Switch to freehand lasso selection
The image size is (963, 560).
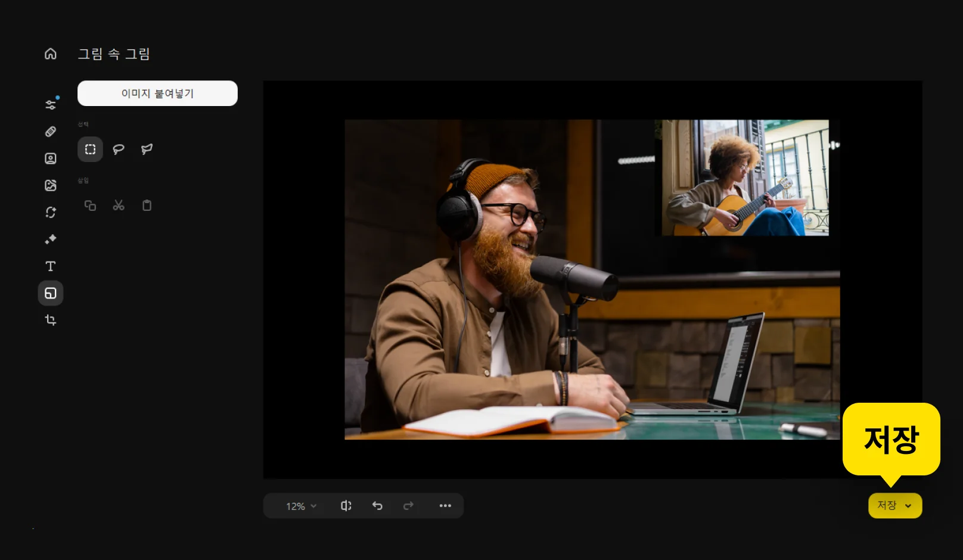point(119,150)
